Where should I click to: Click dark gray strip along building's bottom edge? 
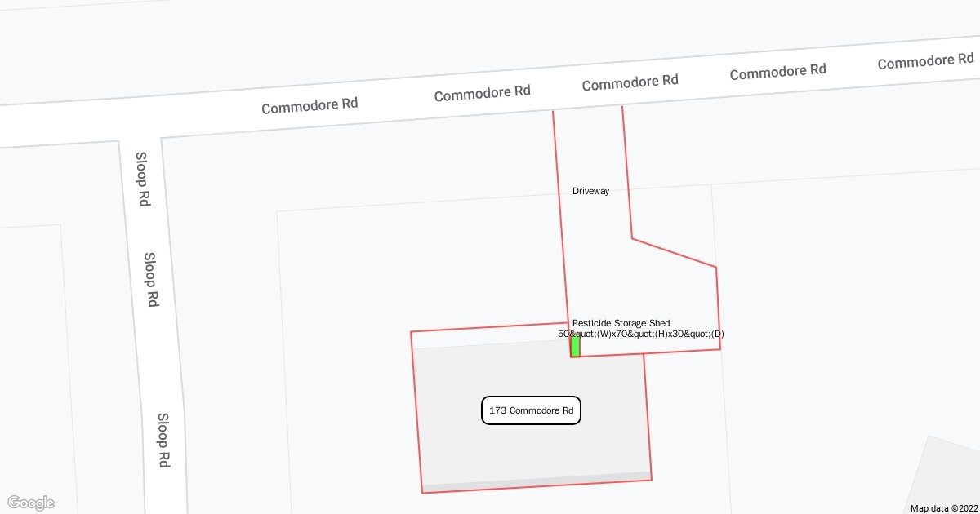pos(537,482)
